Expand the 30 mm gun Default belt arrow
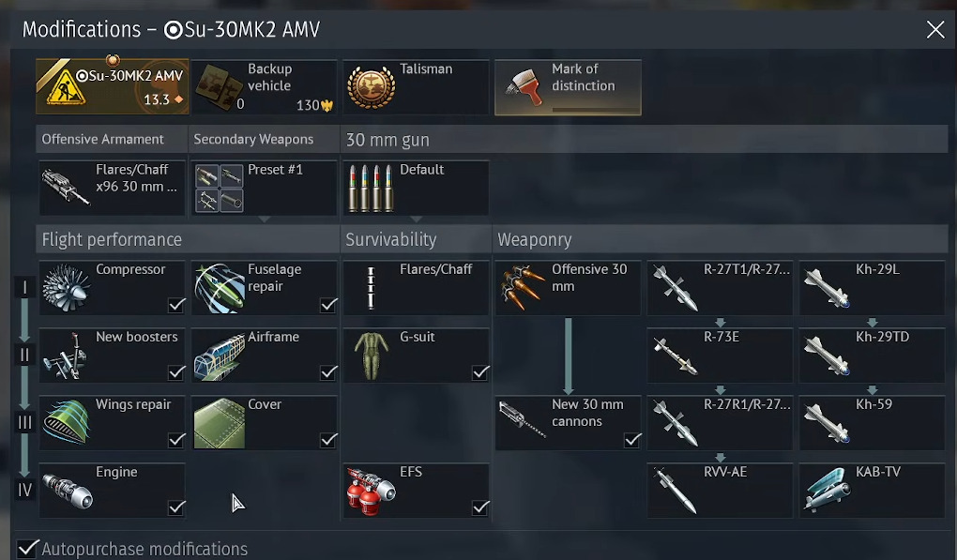This screenshot has height=560, width=957. tap(416, 219)
